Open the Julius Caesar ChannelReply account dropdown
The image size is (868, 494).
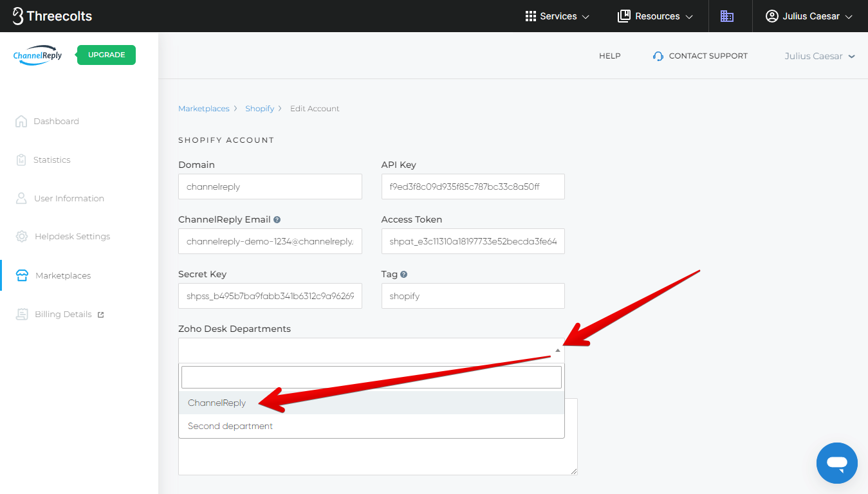[820, 56]
